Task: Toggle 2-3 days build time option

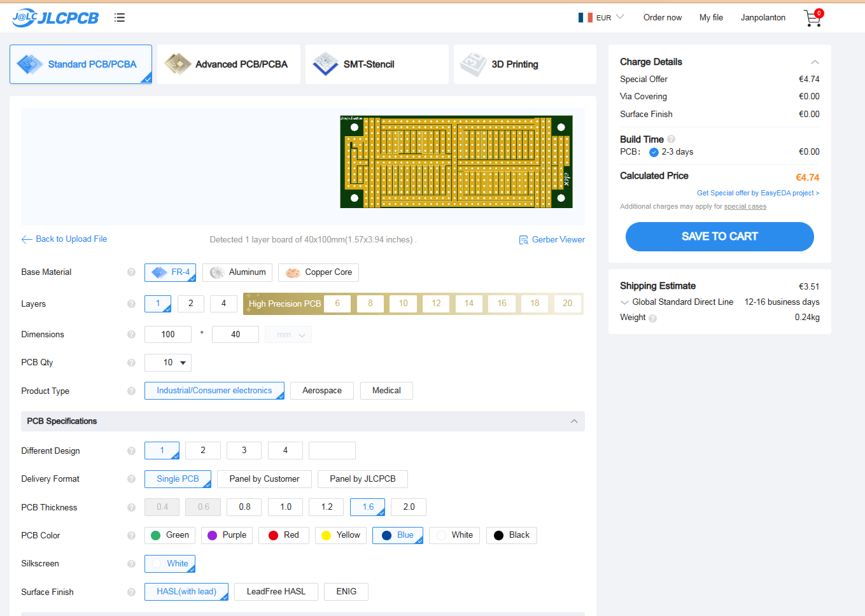Action: [654, 152]
